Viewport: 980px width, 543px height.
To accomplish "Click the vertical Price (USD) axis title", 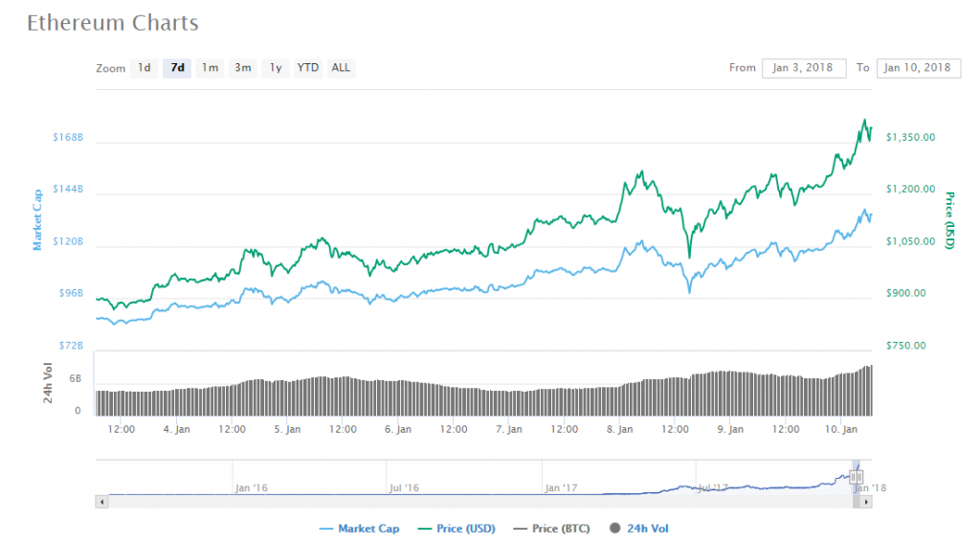I will click(x=949, y=220).
